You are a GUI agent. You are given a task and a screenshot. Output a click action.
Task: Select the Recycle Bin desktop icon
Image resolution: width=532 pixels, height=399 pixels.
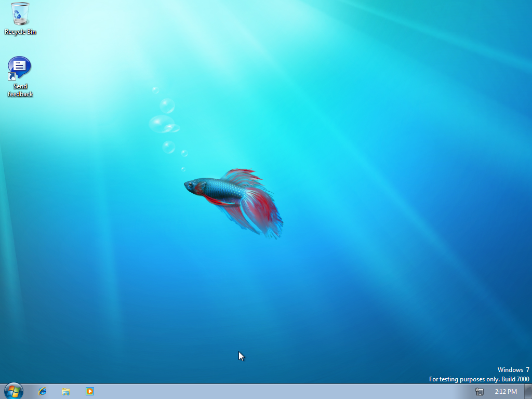click(20, 18)
